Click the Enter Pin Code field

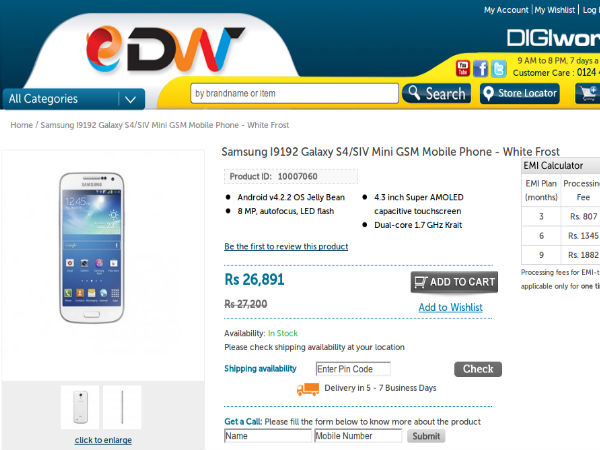pos(353,369)
